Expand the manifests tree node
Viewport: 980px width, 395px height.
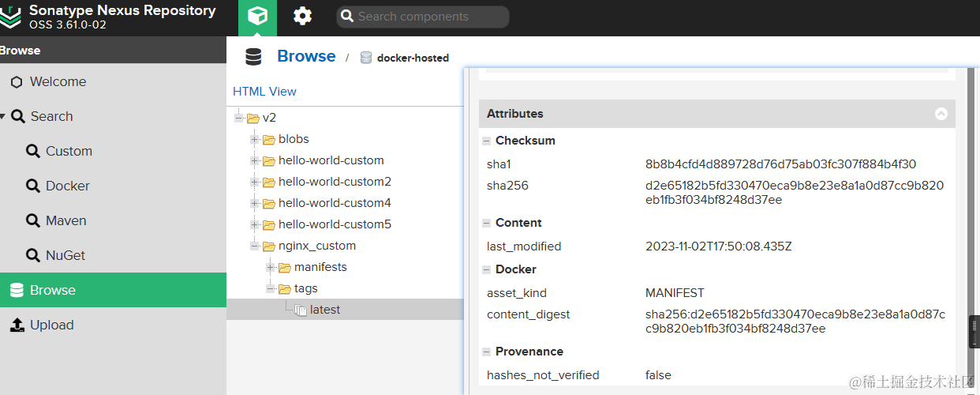point(271,268)
